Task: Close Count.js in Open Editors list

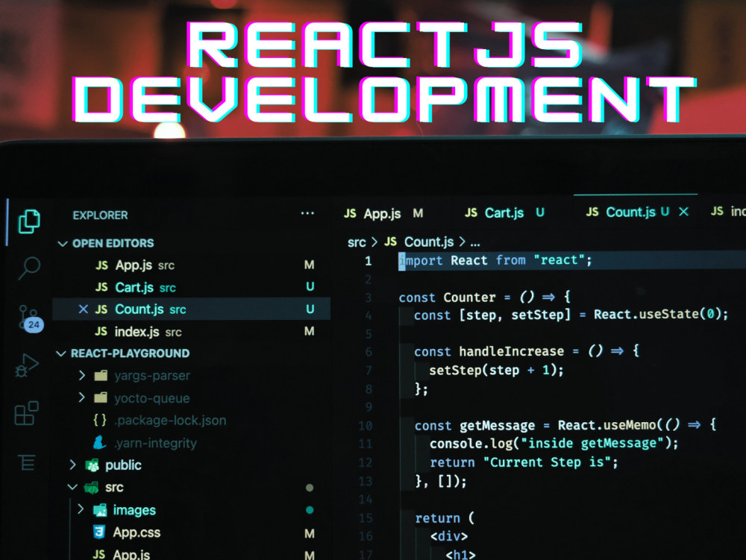Action: point(84,309)
